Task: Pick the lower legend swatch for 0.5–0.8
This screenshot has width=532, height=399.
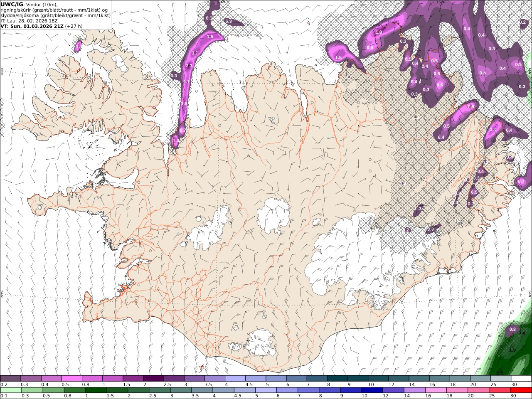Action: tap(54, 390)
